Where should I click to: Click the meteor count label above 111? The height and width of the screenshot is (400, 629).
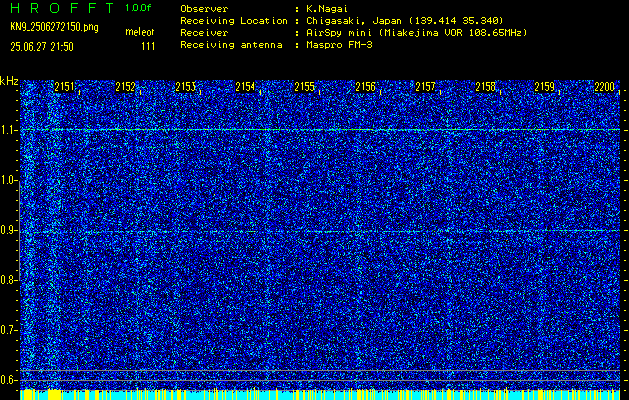[140, 32]
